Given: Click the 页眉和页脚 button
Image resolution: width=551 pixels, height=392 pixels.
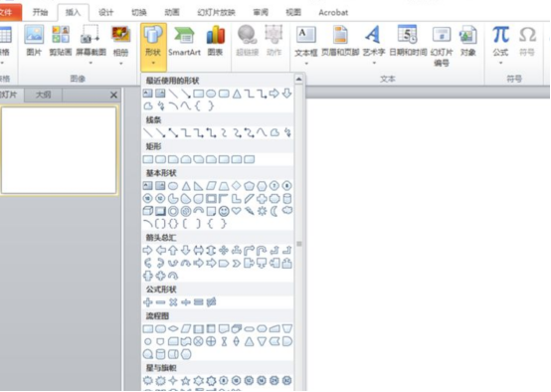Looking at the screenshot, I should [340, 42].
